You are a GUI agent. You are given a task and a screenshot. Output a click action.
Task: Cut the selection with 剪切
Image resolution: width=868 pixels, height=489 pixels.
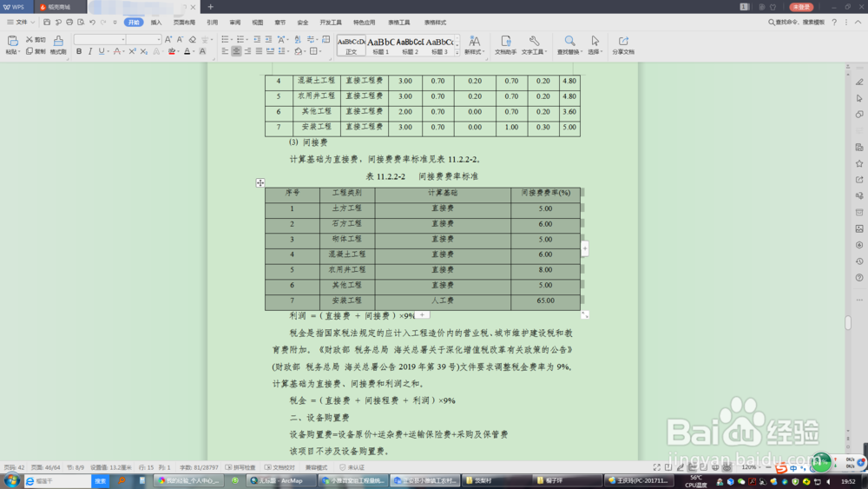tap(36, 40)
